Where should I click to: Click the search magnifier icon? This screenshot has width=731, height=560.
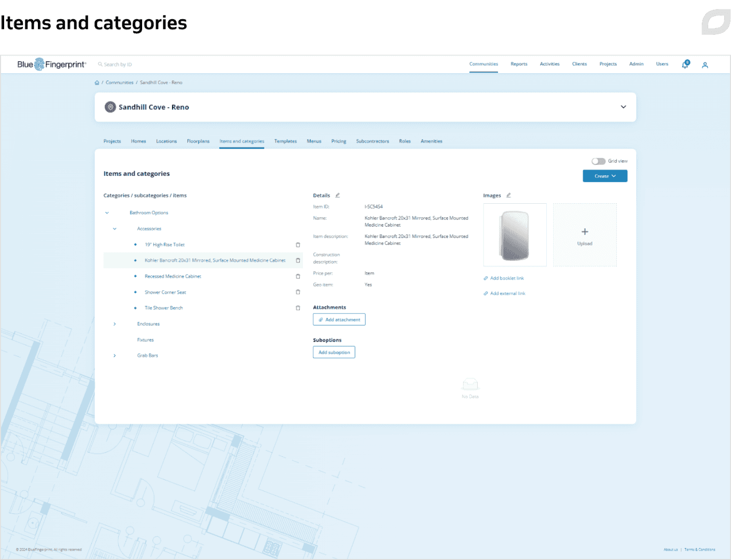click(x=100, y=64)
